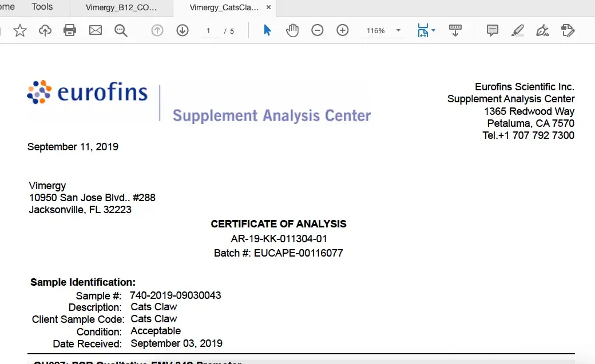Zoom in with plus button
The width and height of the screenshot is (595, 364).
[343, 30]
